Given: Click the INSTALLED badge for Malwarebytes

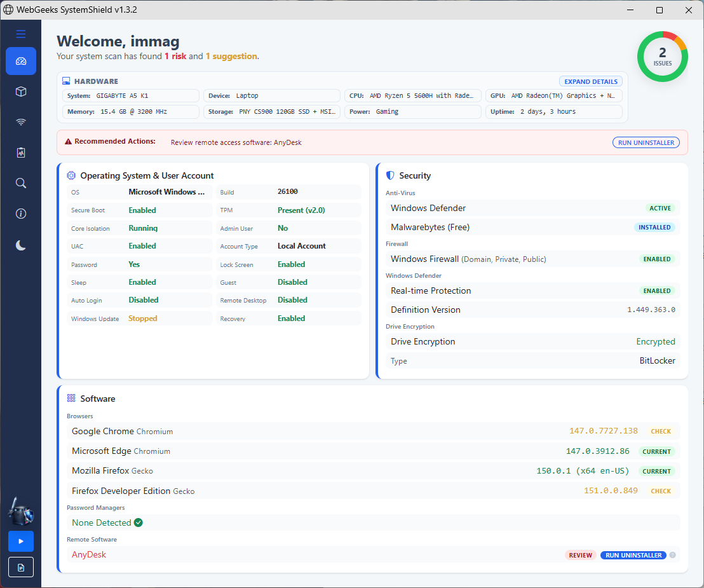Looking at the screenshot, I should click(654, 228).
